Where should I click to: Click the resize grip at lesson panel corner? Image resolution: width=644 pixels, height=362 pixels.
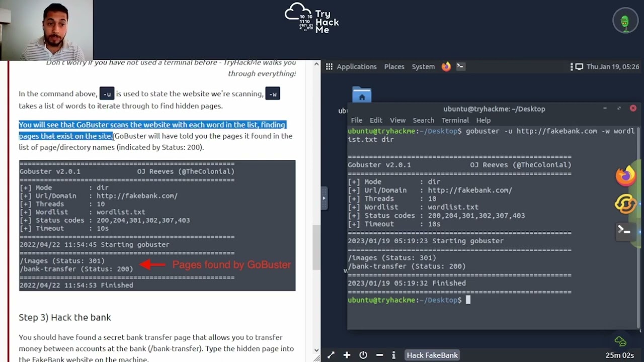coord(316,358)
